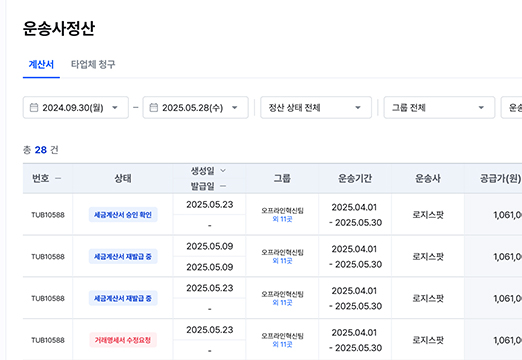Expand the 그룹 전체 dropdown
The width and height of the screenshot is (522, 360).
tap(439, 107)
